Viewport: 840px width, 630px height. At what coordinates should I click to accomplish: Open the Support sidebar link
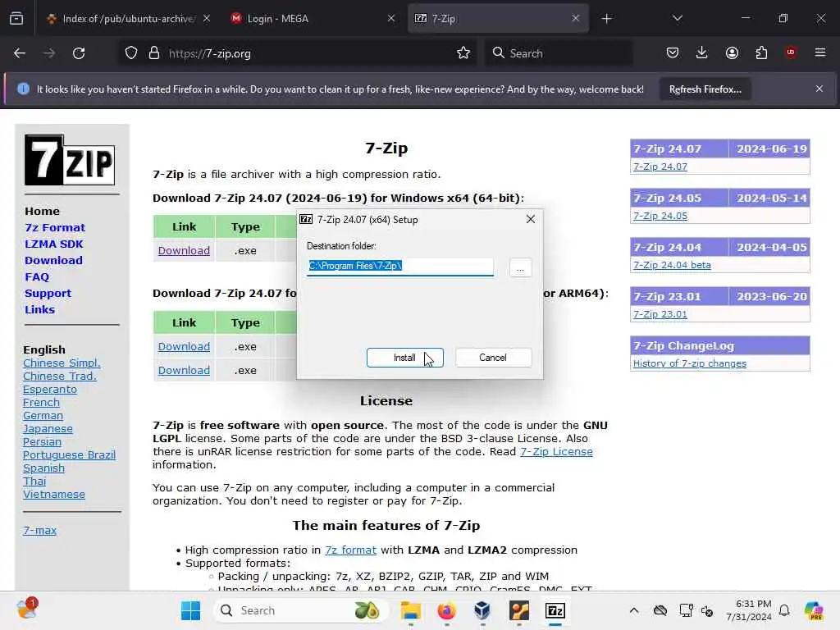click(48, 294)
